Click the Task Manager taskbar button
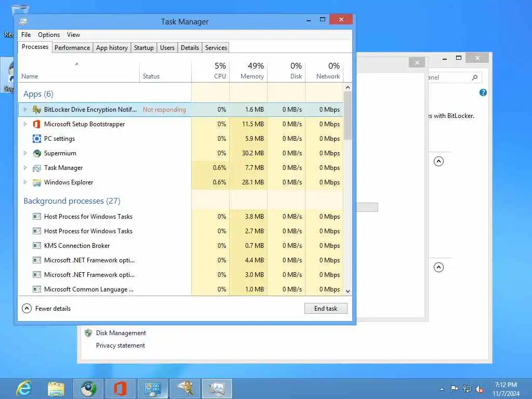The image size is (532, 399). [217, 389]
